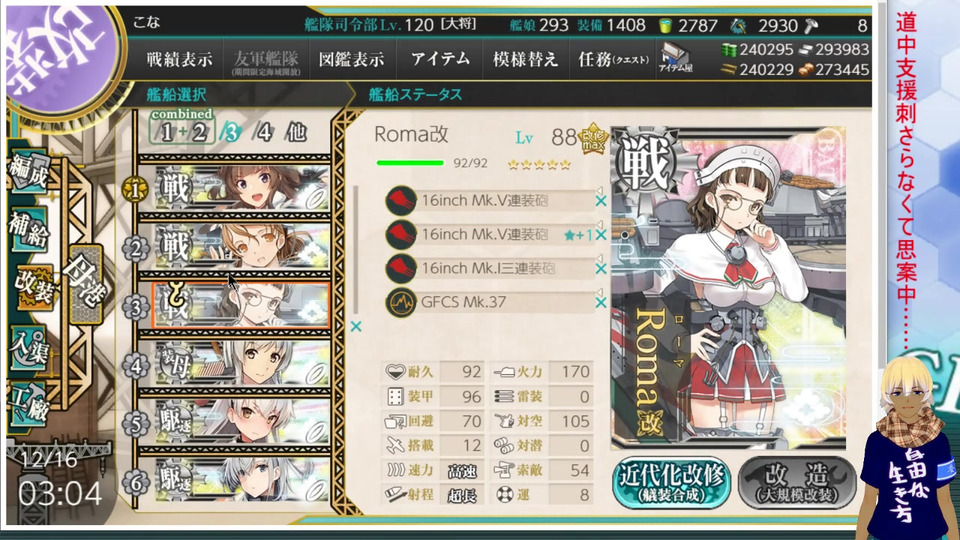
Task: Switch to fleet 4 tab
Action: click(263, 132)
